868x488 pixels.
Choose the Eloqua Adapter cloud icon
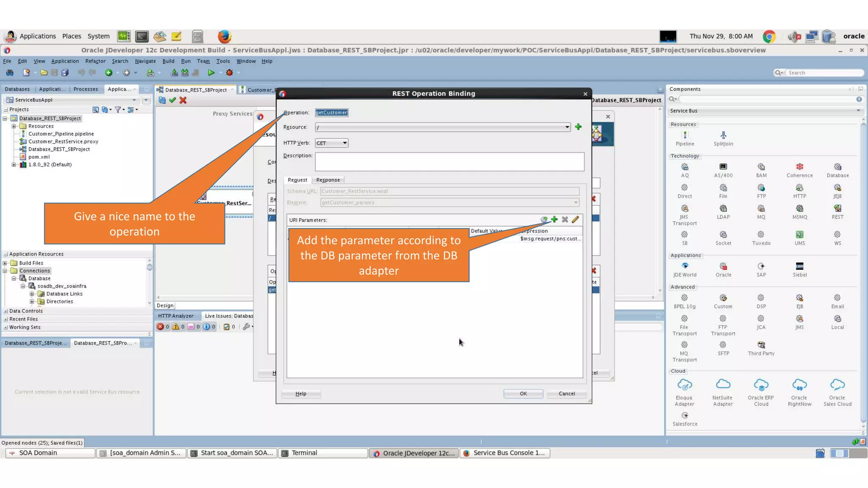(x=684, y=392)
